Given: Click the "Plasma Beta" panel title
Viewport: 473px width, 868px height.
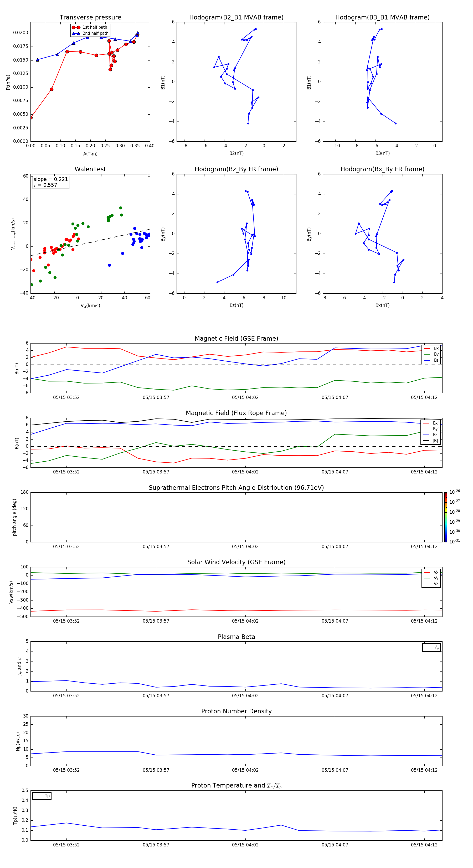Looking at the screenshot, I should click(236, 637).
